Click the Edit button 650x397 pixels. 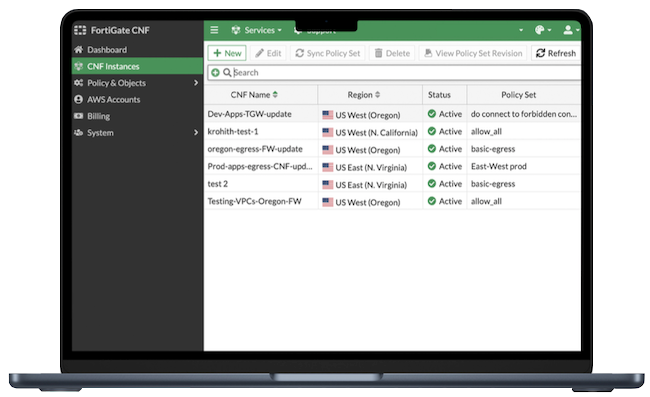[x=268, y=53]
